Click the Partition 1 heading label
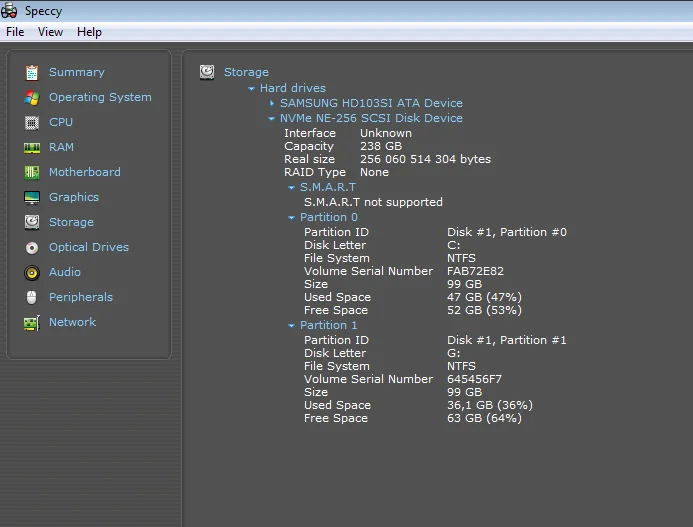The image size is (693, 527). (x=328, y=325)
